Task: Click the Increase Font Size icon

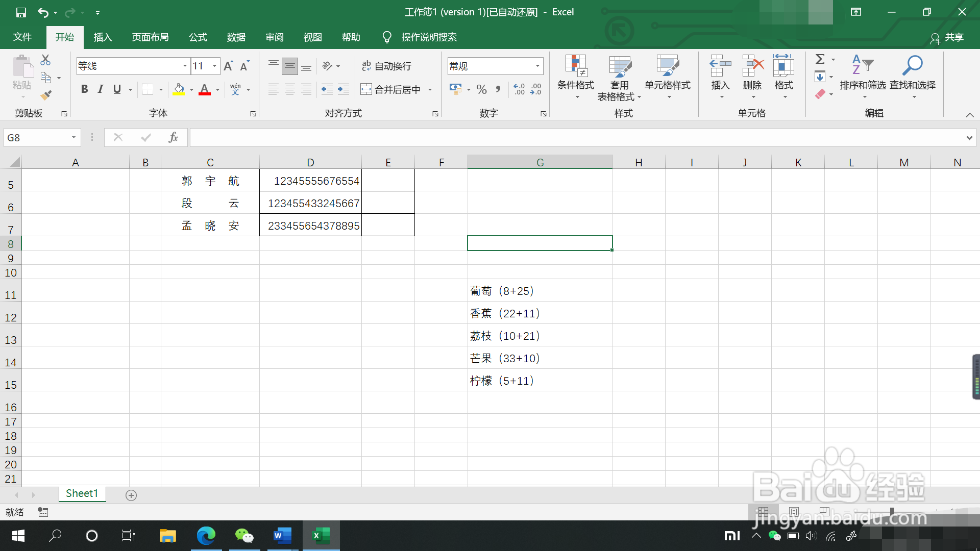Action: point(228,66)
